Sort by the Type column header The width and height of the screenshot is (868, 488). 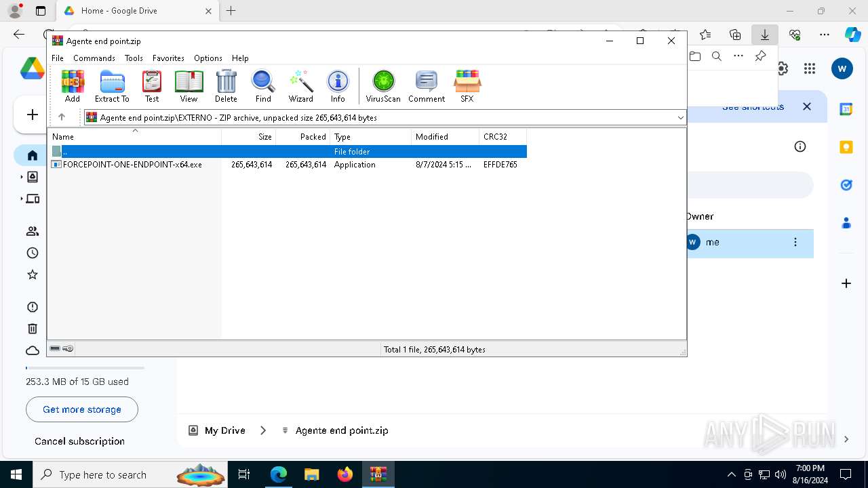coord(371,137)
